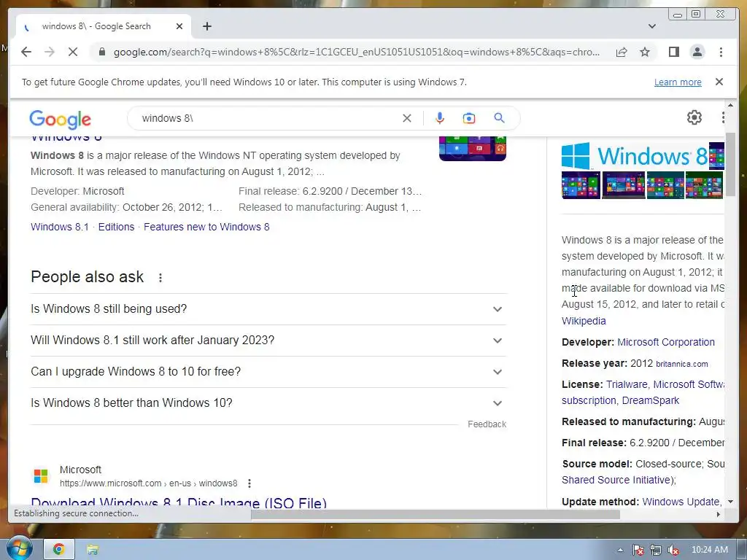
Task: Open People also ask options menu
Action: point(160,278)
